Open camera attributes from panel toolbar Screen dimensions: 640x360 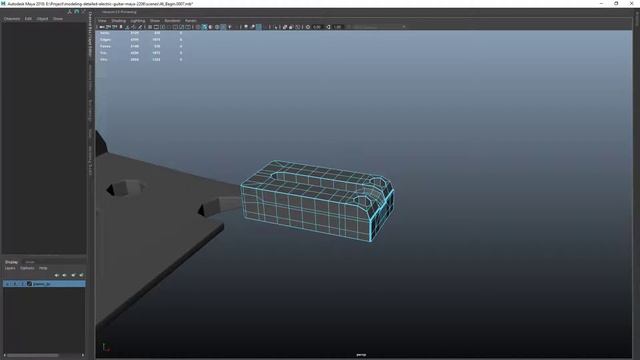coord(115,27)
